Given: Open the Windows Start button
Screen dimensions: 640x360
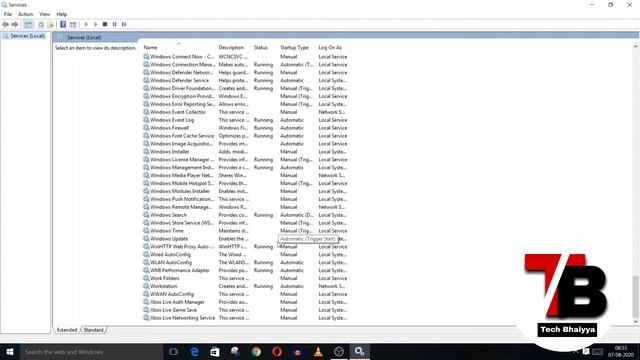Looking at the screenshot, I should (x=10, y=352).
